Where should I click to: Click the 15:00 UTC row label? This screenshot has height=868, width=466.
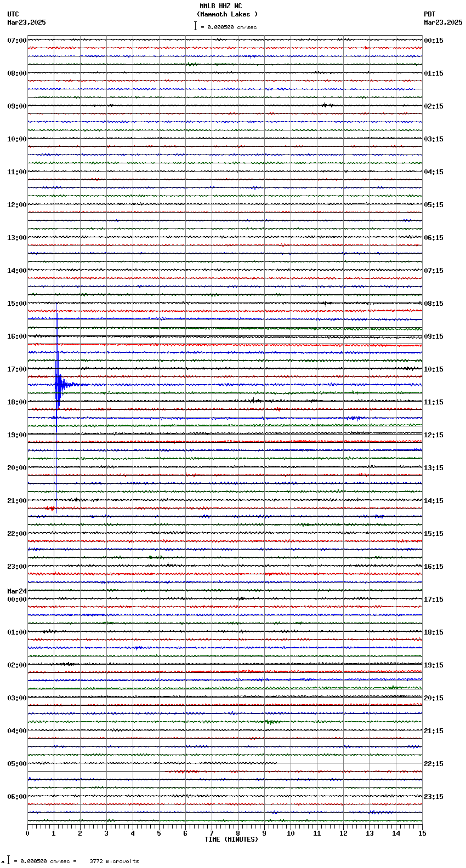(x=17, y=304)
